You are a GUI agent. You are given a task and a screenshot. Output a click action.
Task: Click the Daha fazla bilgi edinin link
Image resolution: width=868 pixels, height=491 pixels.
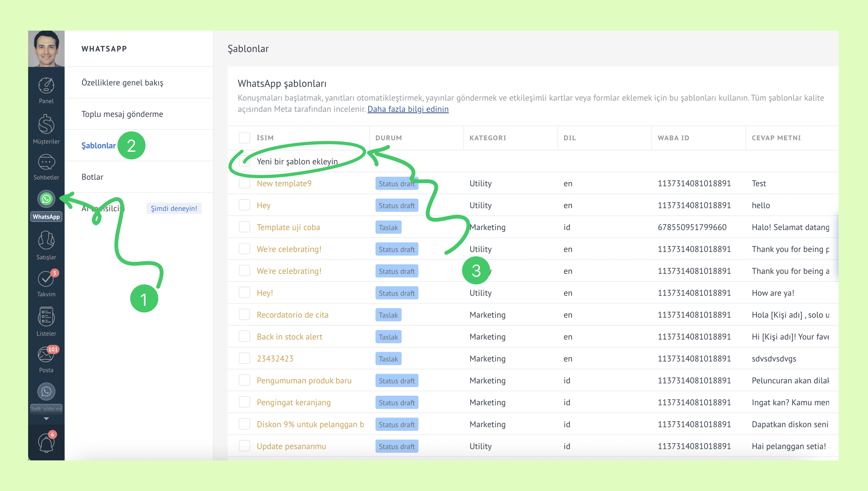point(408,109)
